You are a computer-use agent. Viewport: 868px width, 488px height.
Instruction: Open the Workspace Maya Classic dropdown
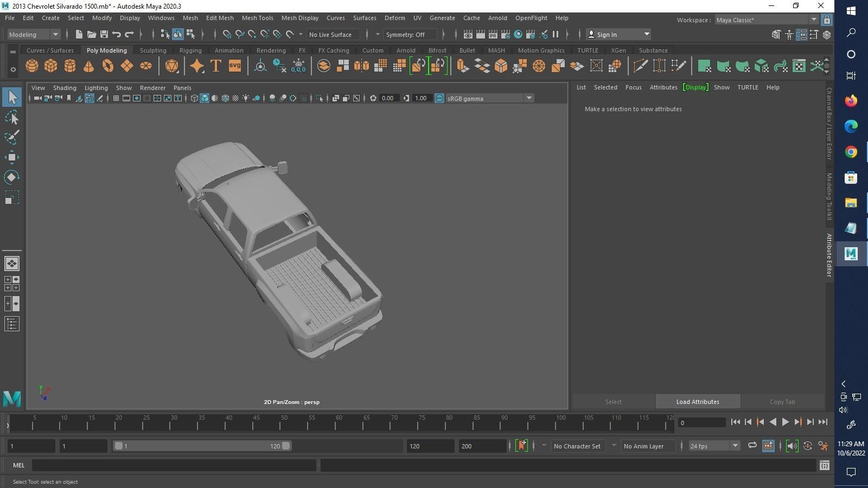pyautogui.click(x=766, y=20)
